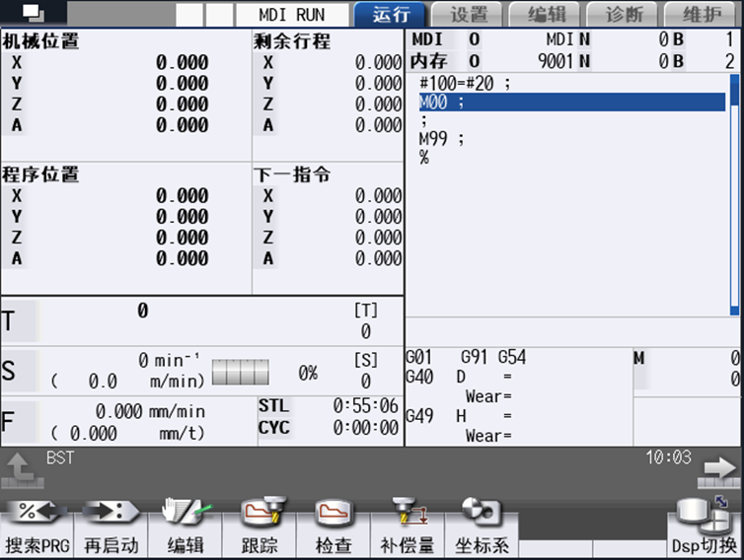Click the menu back arrow icon
The height and width of the screenshot is (560, 744).
point(21,470)
